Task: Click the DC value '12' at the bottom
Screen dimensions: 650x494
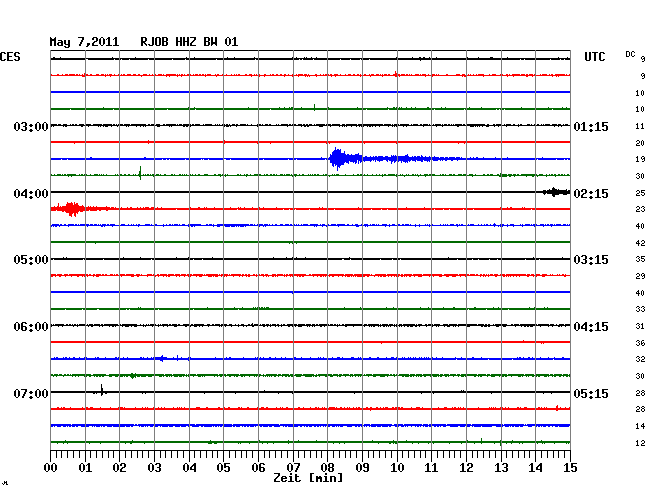Action: (640, 443)
